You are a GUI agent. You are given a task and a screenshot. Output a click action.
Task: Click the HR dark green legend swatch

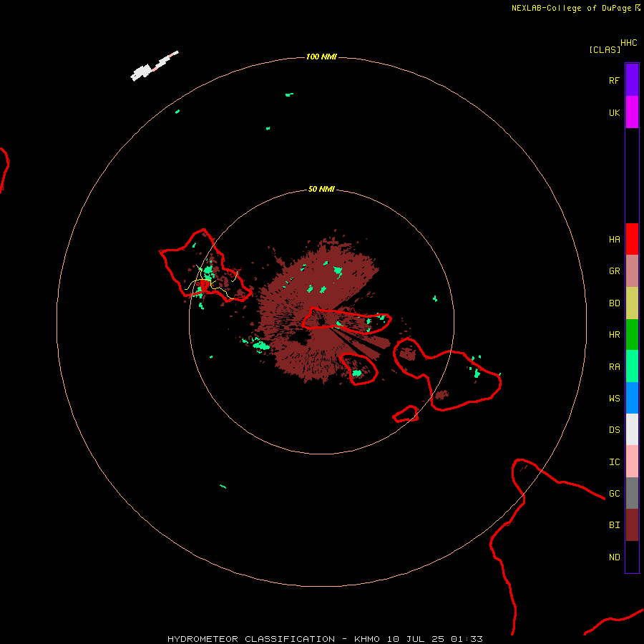click(632, 335)
